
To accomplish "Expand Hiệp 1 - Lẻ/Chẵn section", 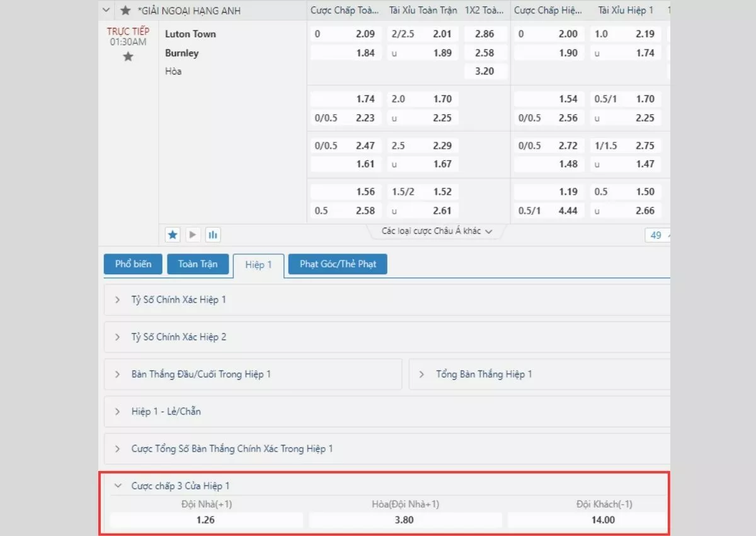I will [387, 412].
